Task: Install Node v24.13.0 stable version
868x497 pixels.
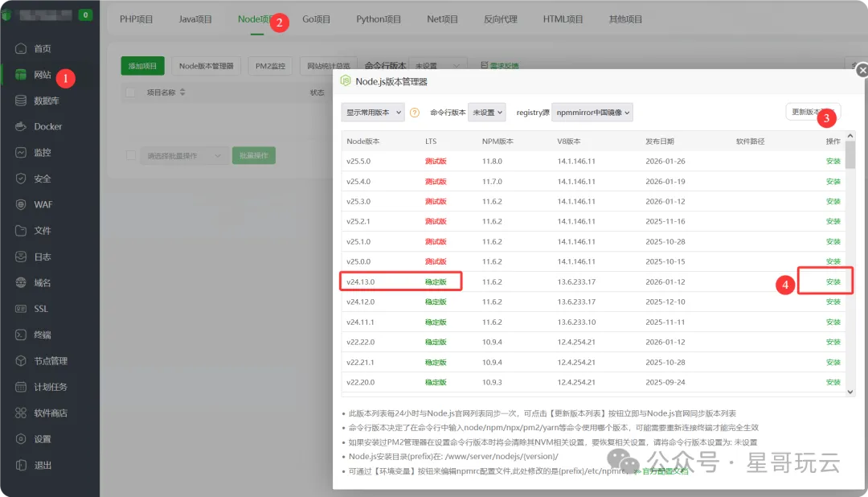Action: tap(833, 281)
